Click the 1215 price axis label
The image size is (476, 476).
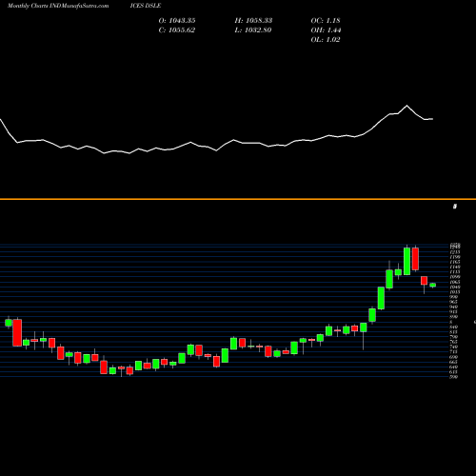[454, 252]
